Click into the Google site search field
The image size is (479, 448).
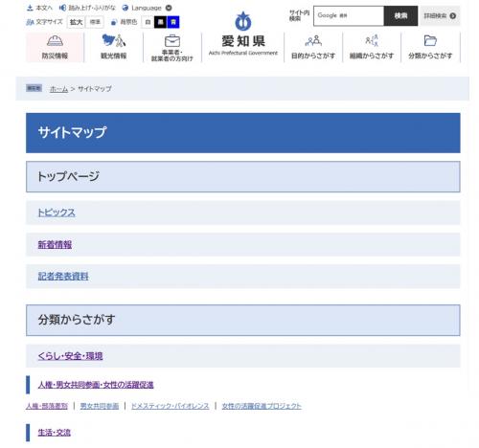[x=349, y=15]
